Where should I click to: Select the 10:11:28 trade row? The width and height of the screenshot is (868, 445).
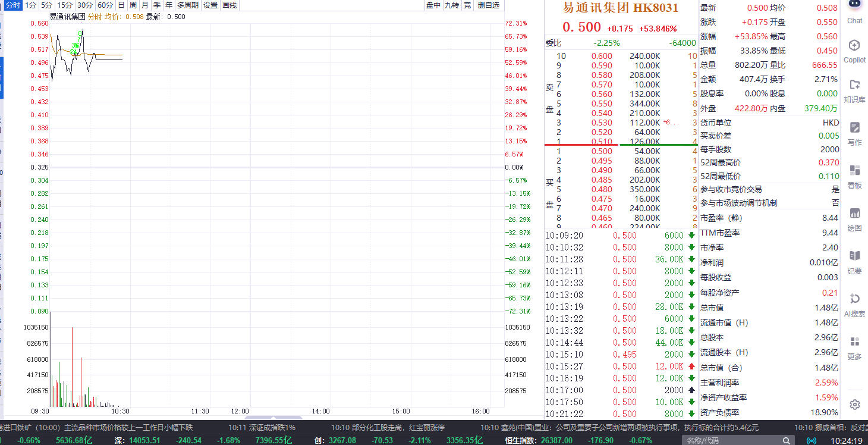(621, 259)
